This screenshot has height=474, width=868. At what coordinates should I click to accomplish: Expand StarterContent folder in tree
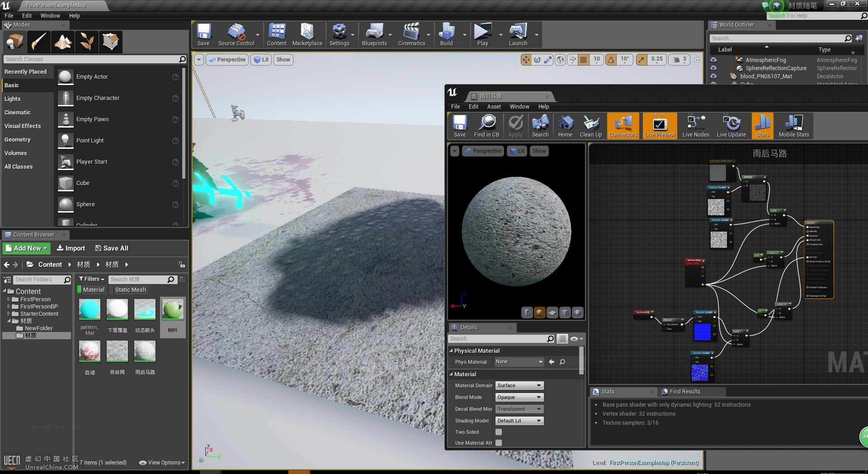coord(9,314)
